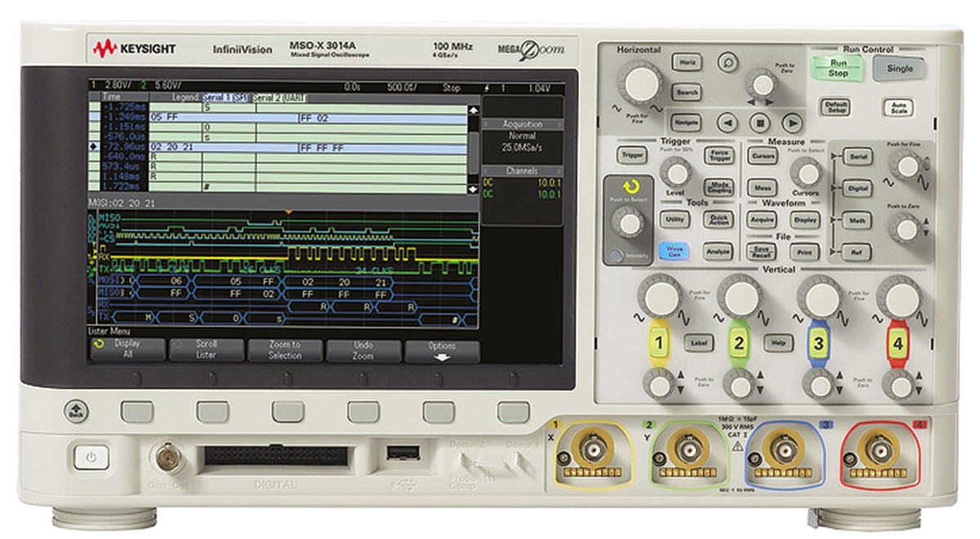Click the Label key
The height and width of the screenshot is (539, 980).
(697, 344)
